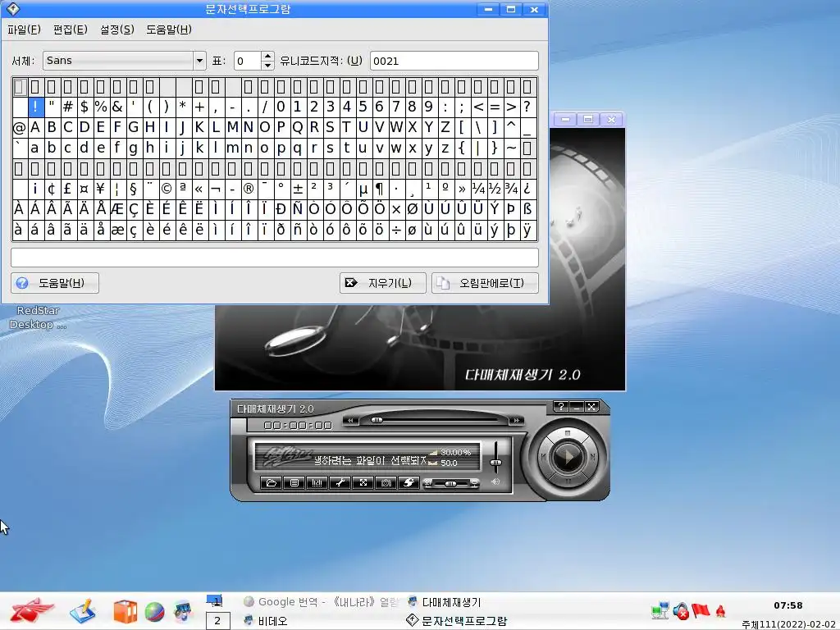Open the 도움말(H) menu in menu bar

pos(169,30)
